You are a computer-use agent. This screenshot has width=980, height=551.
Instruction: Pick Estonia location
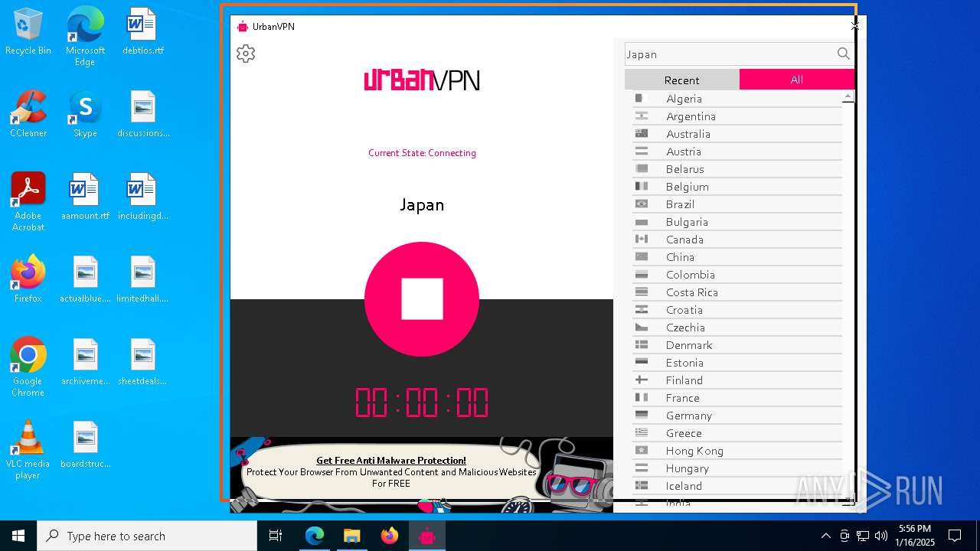(x=737, y=363)
